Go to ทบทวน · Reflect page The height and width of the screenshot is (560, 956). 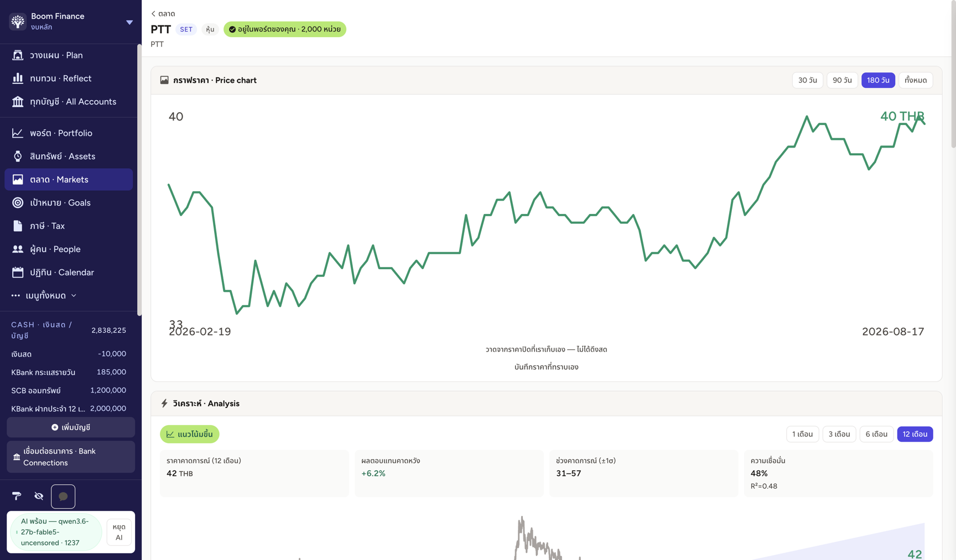click(69, 78)
